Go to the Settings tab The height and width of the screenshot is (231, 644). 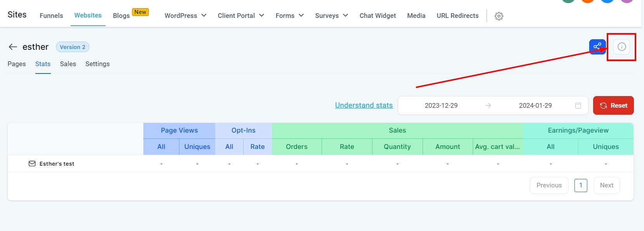[x=97, y=64]
